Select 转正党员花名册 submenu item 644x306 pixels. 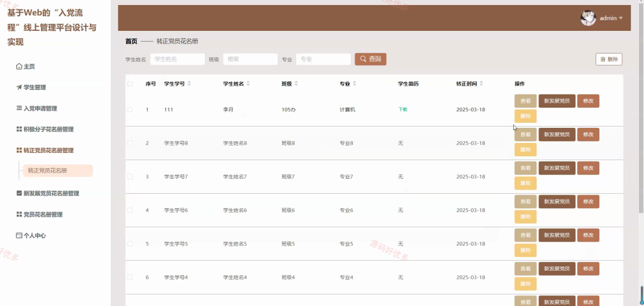(57, 171)
